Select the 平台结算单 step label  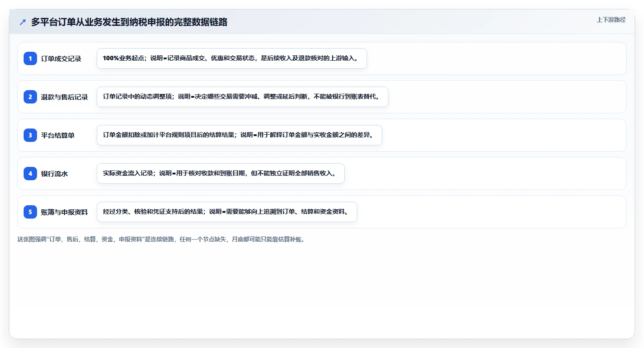58,135
